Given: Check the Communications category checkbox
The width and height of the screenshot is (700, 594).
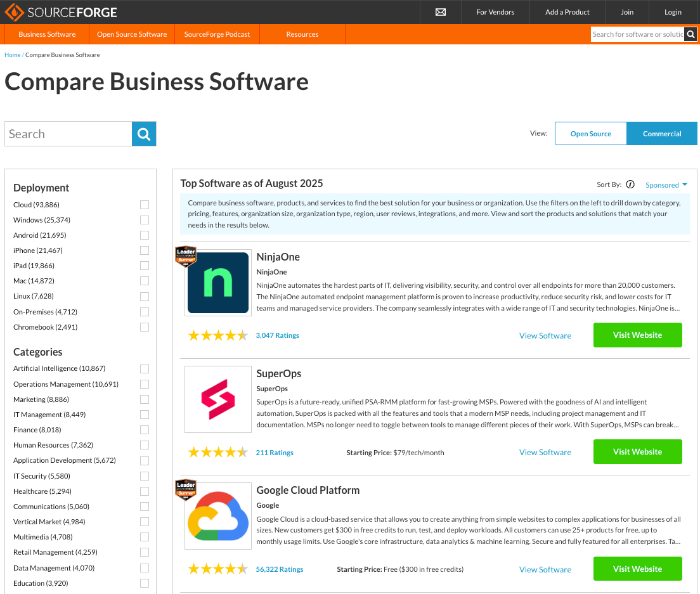Looking at the screenshot, I should (144, 507).
